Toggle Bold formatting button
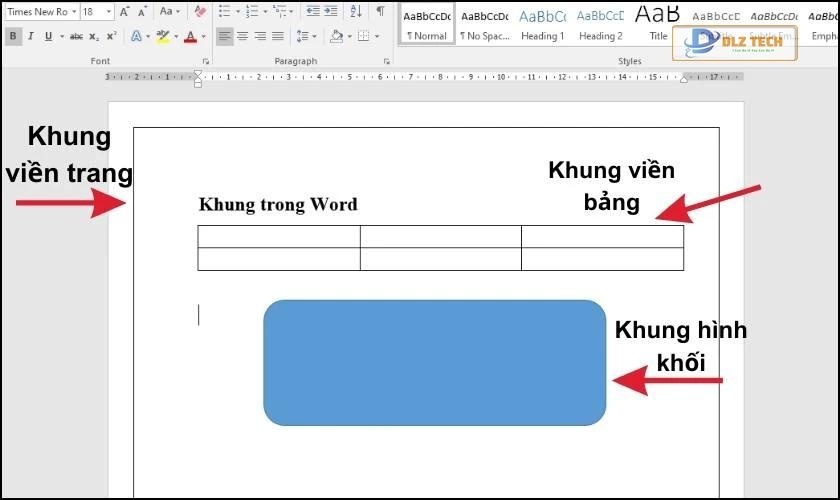 tap(13, 36)
